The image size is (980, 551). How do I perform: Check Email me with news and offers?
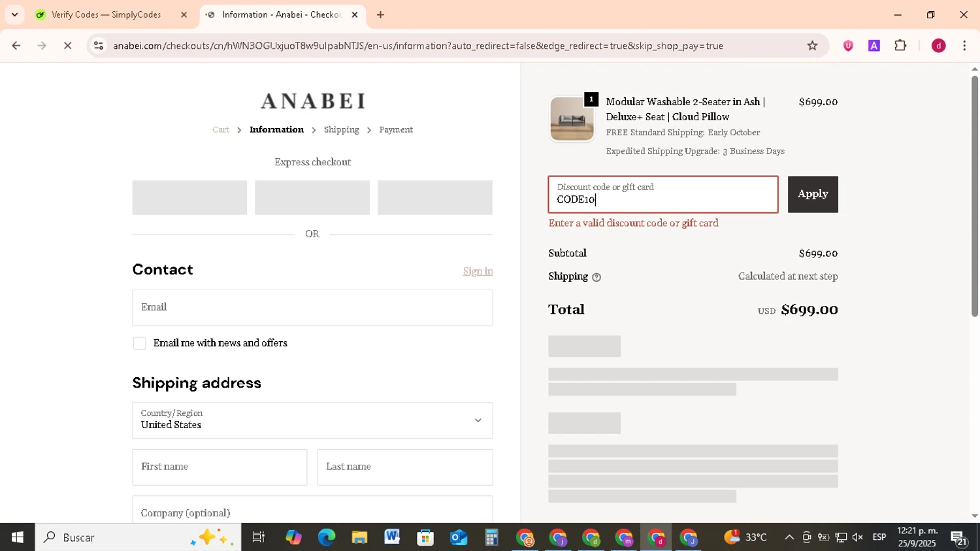(x=139, y=343)
